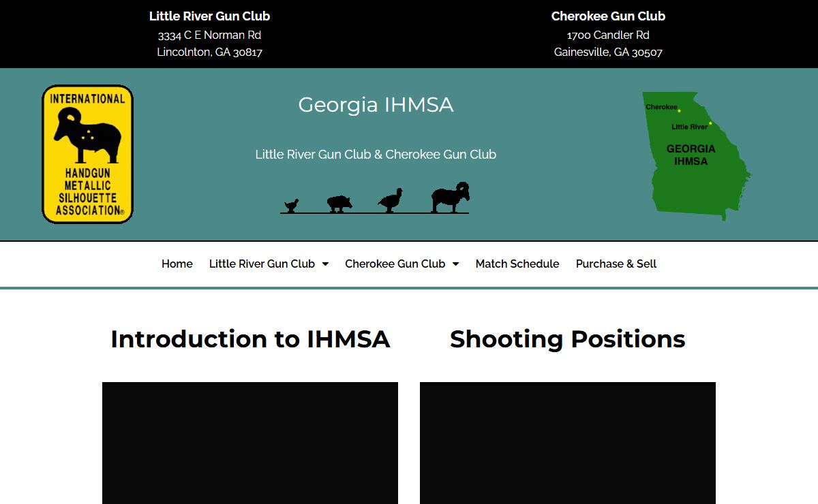The image size is (818, 504).
Task: Play the Introduction to IHMSA video
Action: pyautogui.click(x=250, y=443)
